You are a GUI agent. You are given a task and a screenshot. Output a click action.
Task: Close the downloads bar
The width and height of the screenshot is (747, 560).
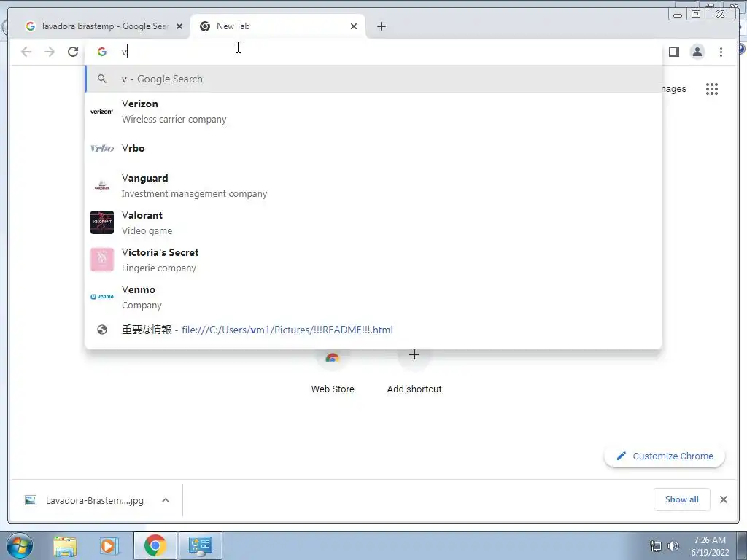(x=724, y=499)
